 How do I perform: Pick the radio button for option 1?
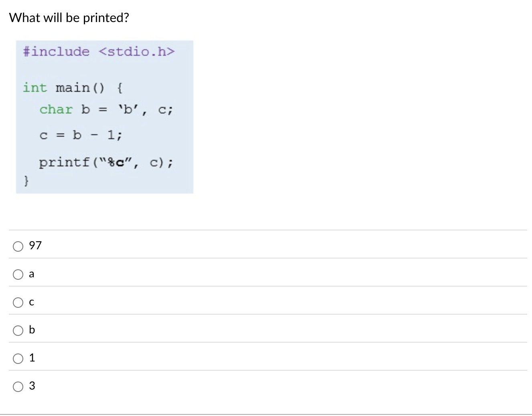click(x=18, y=358)
